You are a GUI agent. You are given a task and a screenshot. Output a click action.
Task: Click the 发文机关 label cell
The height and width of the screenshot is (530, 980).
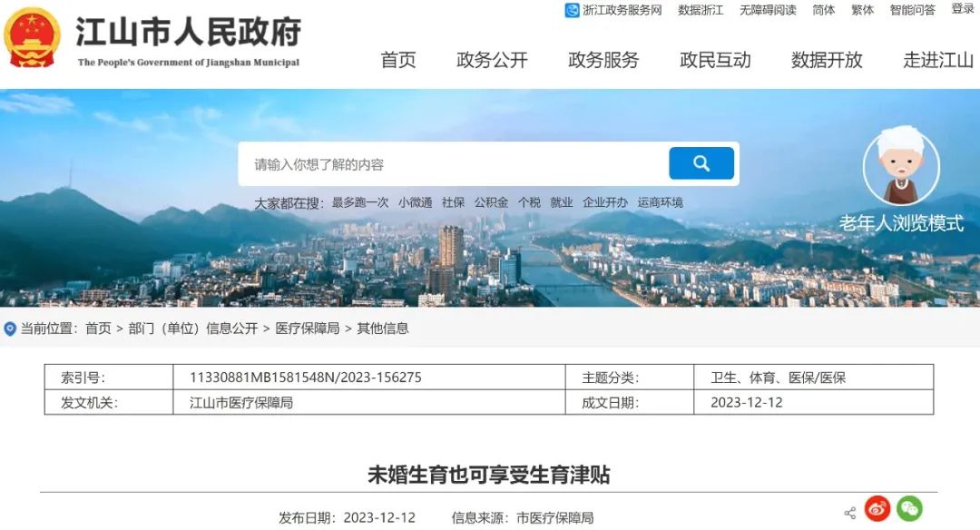(109, 403)
